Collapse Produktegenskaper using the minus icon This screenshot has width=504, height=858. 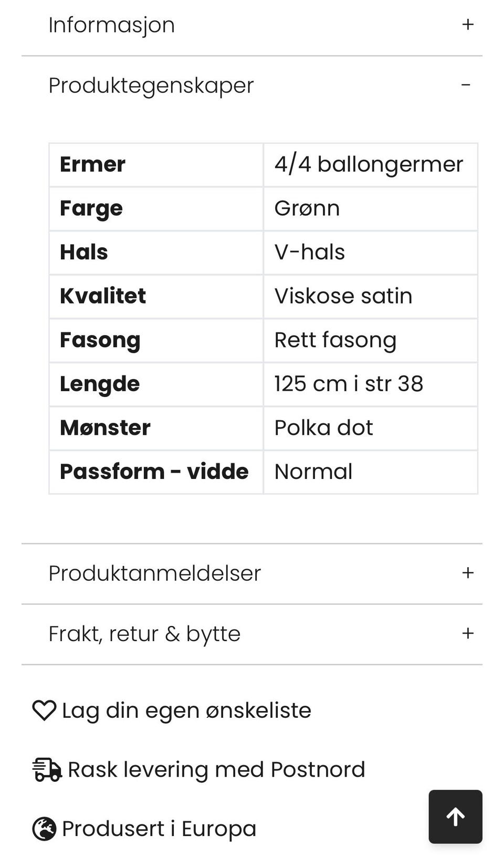[x=466, y=85]
